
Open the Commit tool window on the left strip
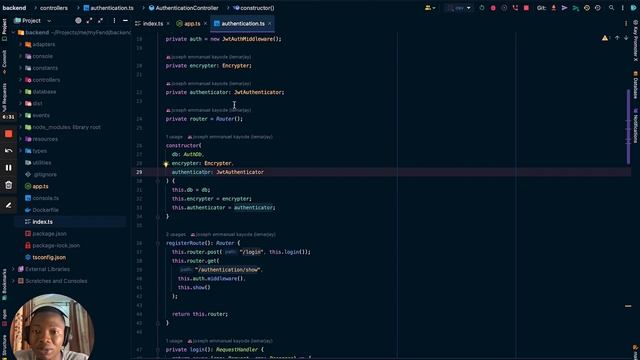pos(4,61)
